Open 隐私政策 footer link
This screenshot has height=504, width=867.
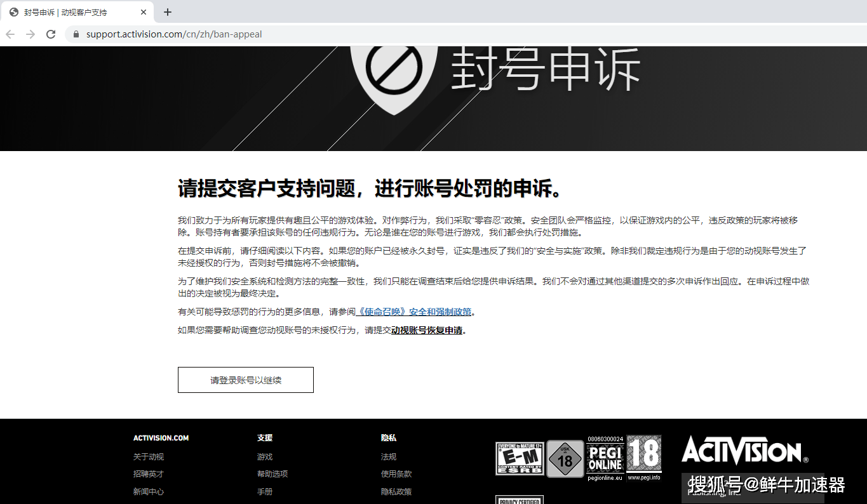(396, 491)
